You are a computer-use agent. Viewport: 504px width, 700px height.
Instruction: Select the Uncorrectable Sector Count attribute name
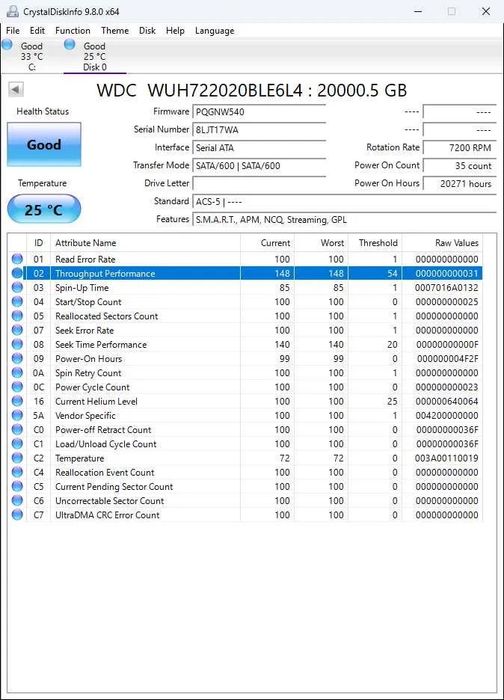click(x=109, y=501)
